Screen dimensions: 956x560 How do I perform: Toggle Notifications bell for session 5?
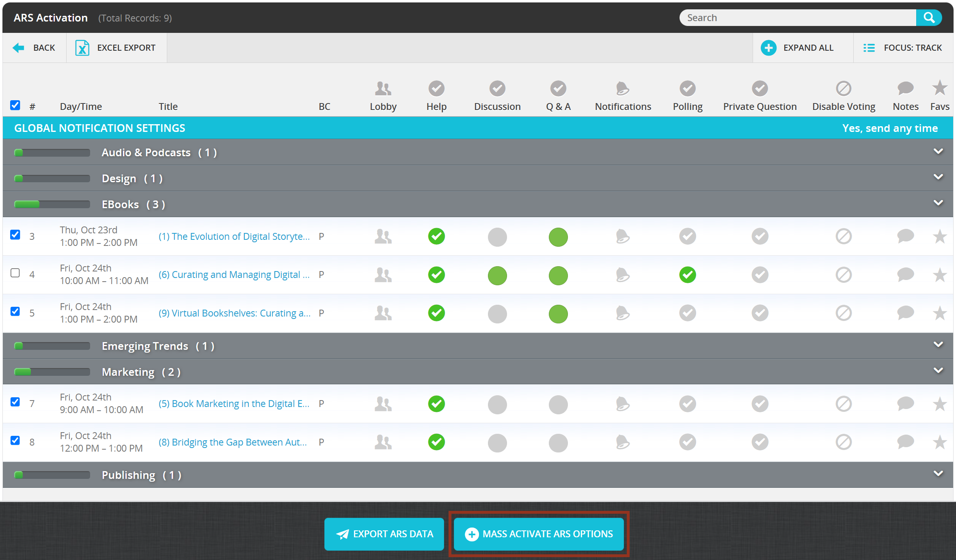click(622, 313)
